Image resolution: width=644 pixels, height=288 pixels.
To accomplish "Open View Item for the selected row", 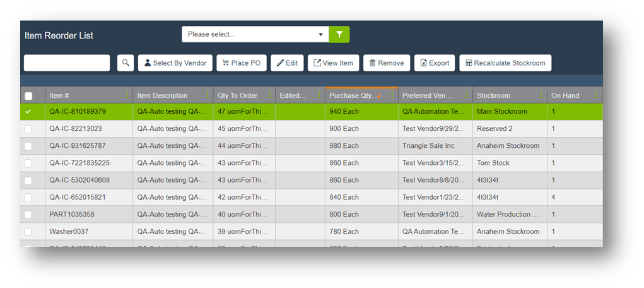I will (x=333, y=63).
